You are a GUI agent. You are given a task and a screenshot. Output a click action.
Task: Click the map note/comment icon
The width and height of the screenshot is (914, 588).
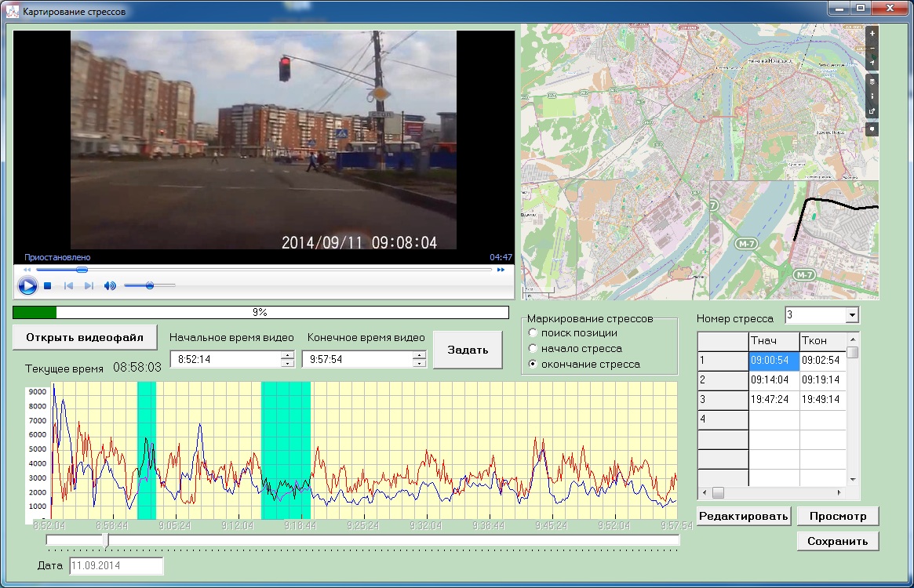point(872,129)
